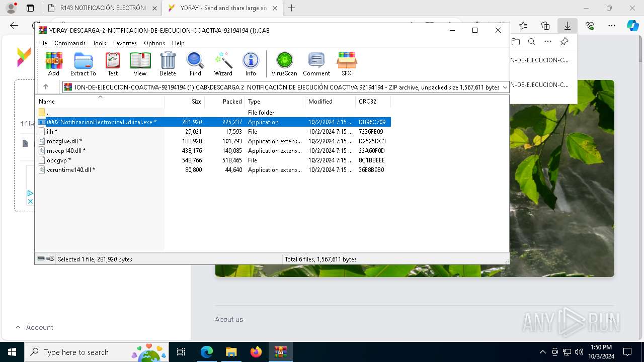644x362 pixels.
Task: Click the Extract To toolbar icon
Action: click(x=83, y=64)
